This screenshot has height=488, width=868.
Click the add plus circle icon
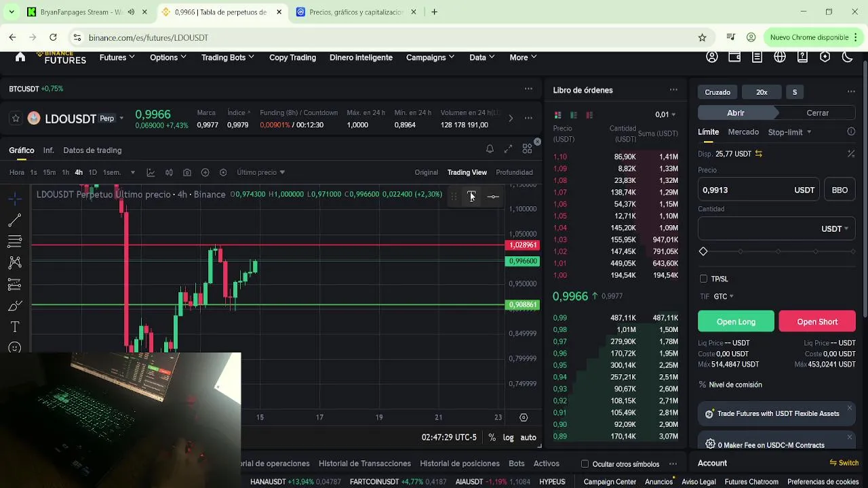205,172
